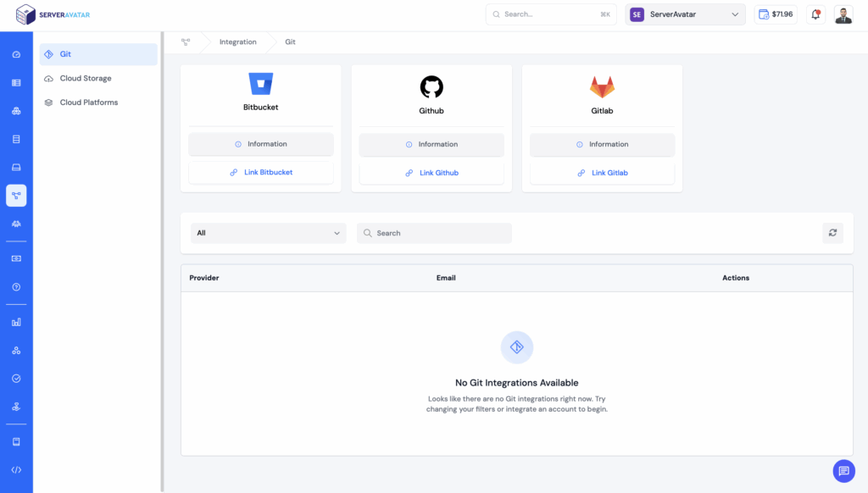
Task: Focus the top global Search field
Action: [x=551, y=14]
